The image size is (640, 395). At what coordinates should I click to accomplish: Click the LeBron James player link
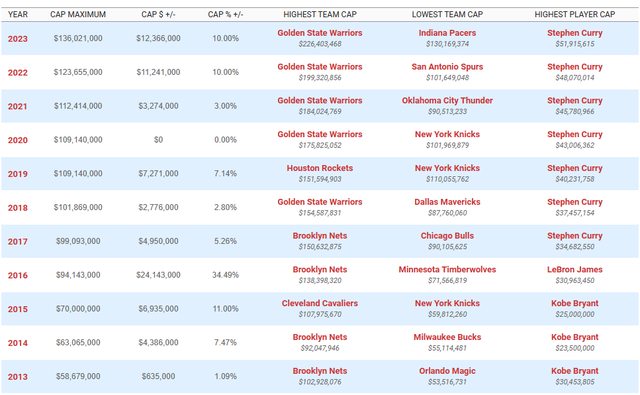tap(575, 270)
